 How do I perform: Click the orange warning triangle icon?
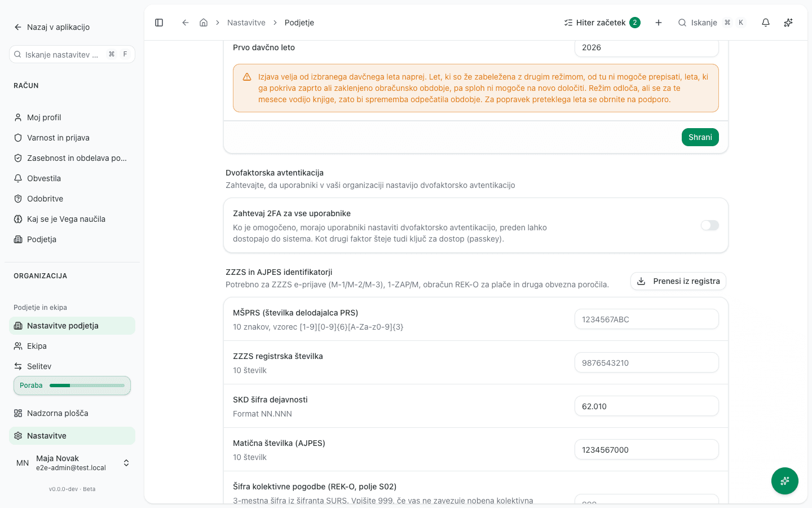pyautogui.click(x=247, y=77)
